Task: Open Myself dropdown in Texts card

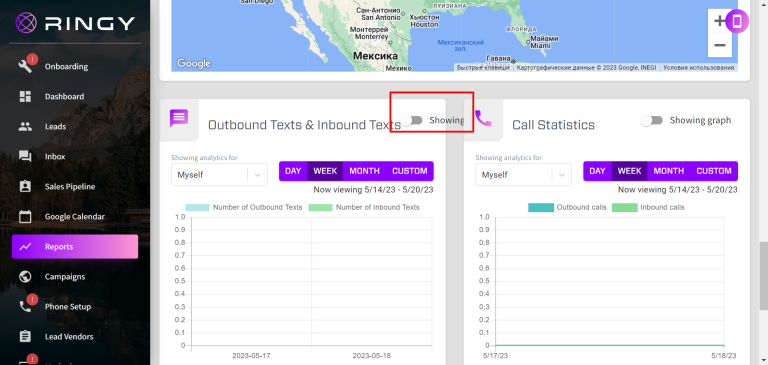Action: [x=219, y=174]
